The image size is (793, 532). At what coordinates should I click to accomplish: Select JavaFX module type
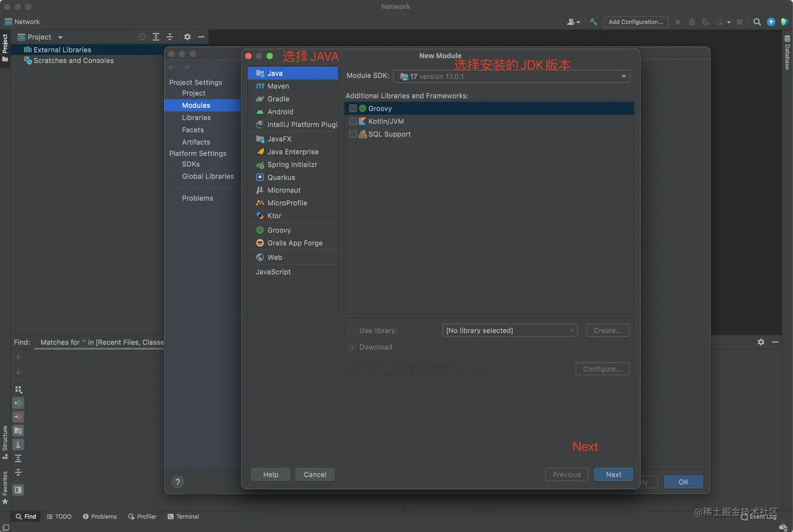[293, 139]
